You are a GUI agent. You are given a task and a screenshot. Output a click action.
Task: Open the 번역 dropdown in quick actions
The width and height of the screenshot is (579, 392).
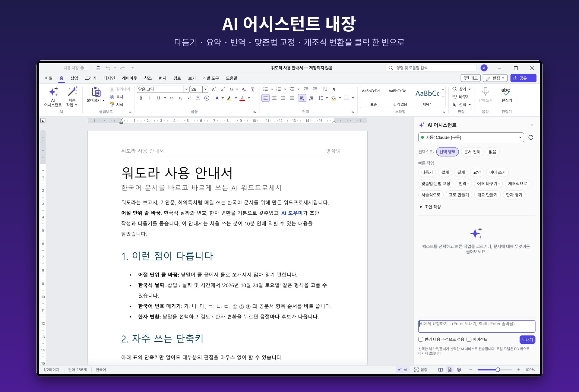coord(464,184)
